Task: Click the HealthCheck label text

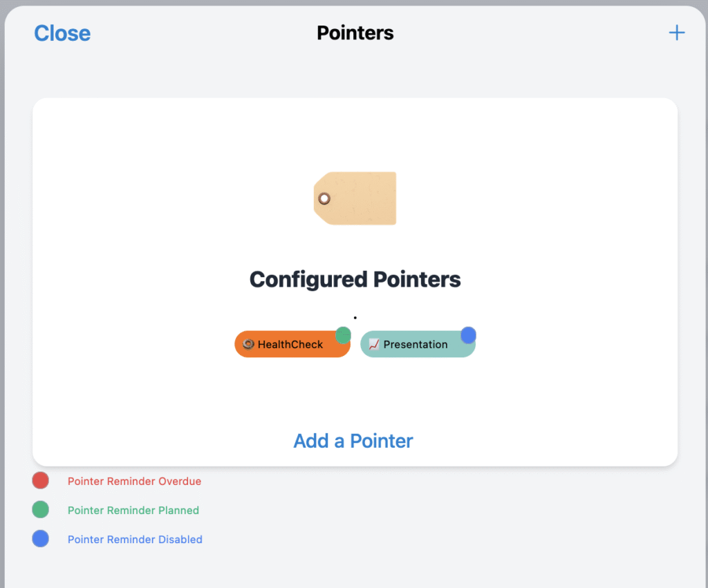Action: click(x=290, y=344)
